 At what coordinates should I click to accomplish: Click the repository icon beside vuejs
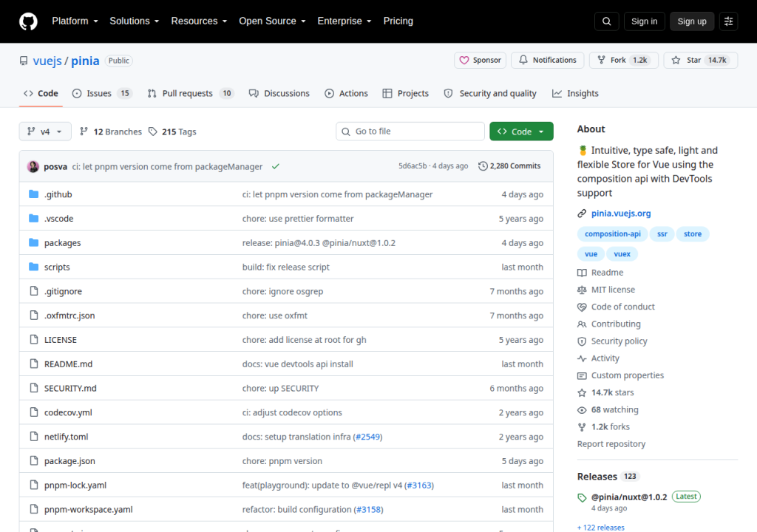pos(24,61)
